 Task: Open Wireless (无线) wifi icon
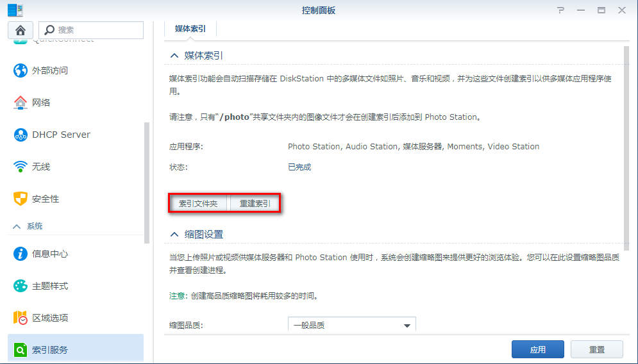[21, 167]
